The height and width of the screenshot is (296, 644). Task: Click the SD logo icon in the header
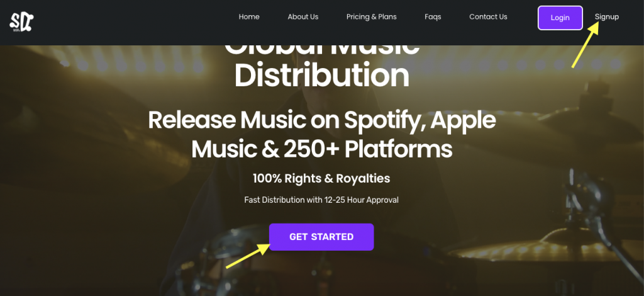tap(21, 21)
